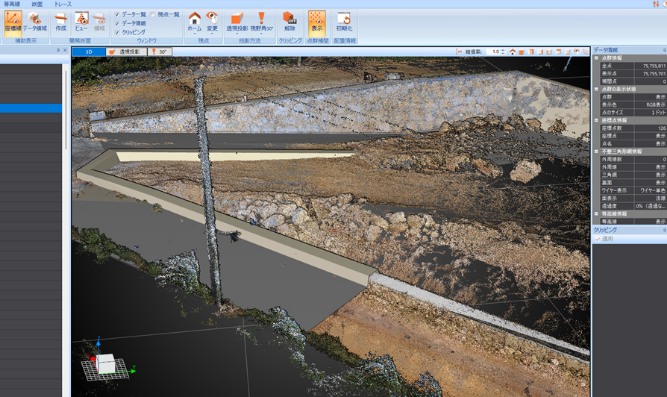Click the vertical scale stepper arrows
This screenshot has height=397, width=667.
503,51
